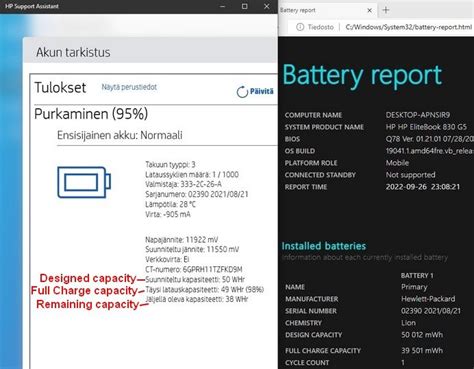The image size is (474, 369).
Task: Click the HP Support Assistant title text
Action: (x=32, y=6)
